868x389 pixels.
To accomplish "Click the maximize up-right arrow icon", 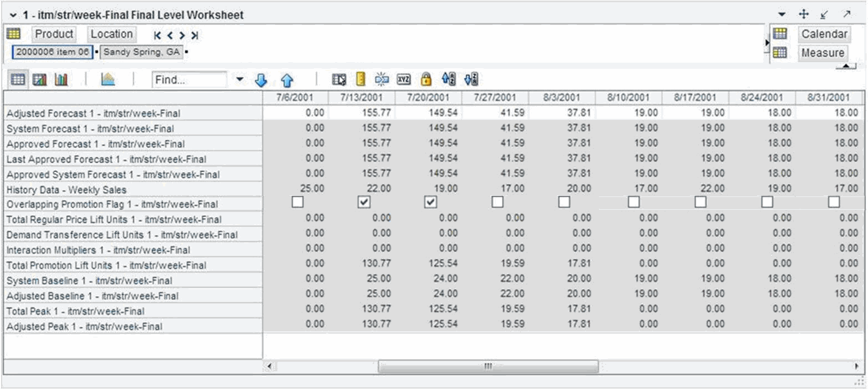I will point(847,14).
